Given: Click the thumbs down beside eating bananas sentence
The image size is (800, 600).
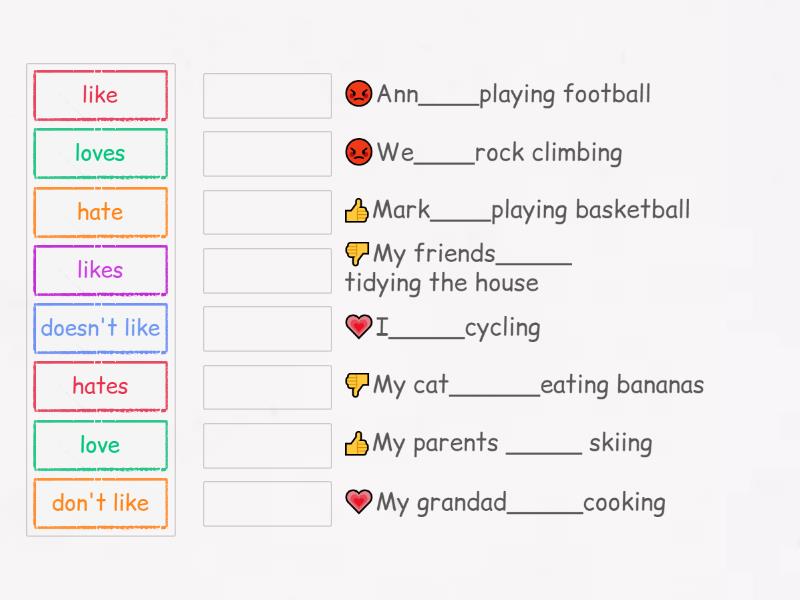Looking at the screenshot, I should point(359,385).
